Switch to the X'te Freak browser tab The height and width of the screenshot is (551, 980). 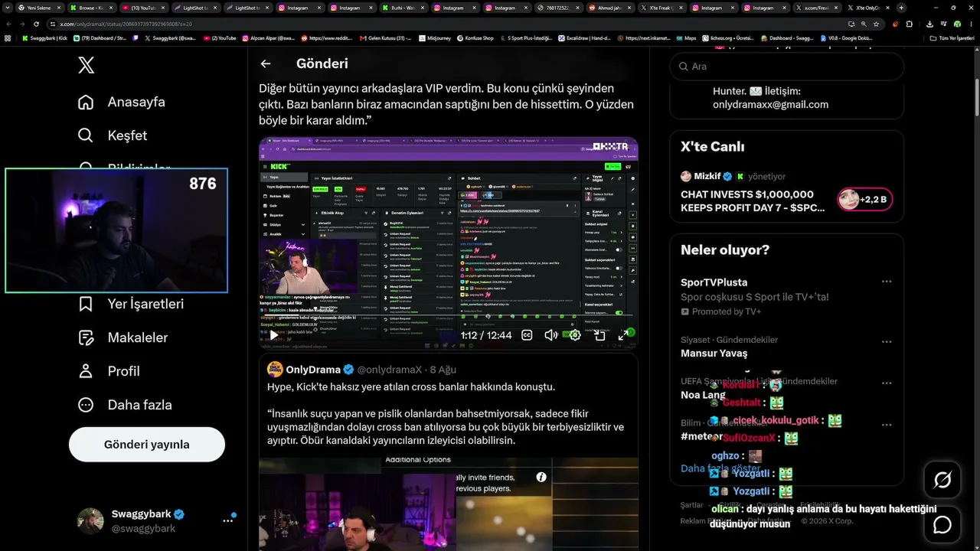coord(661,8)
